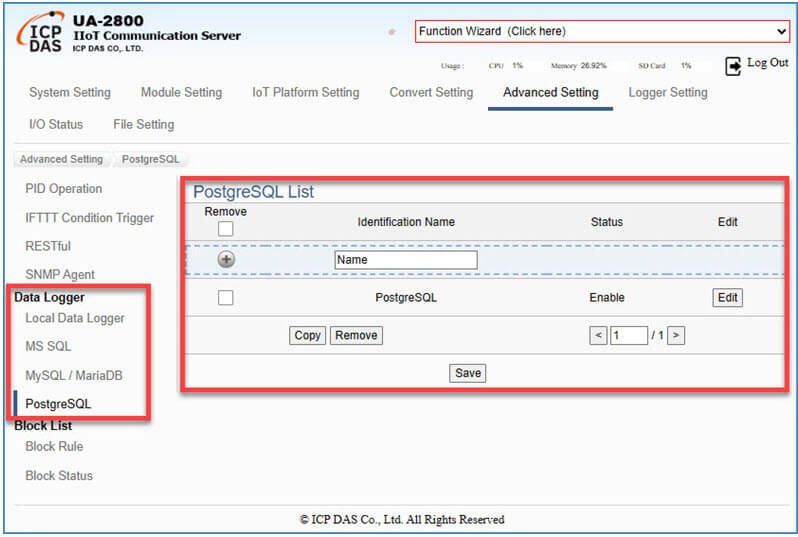
Task: Click the CPU usage label
Action: pyautogui.click(x=496, y=66)
